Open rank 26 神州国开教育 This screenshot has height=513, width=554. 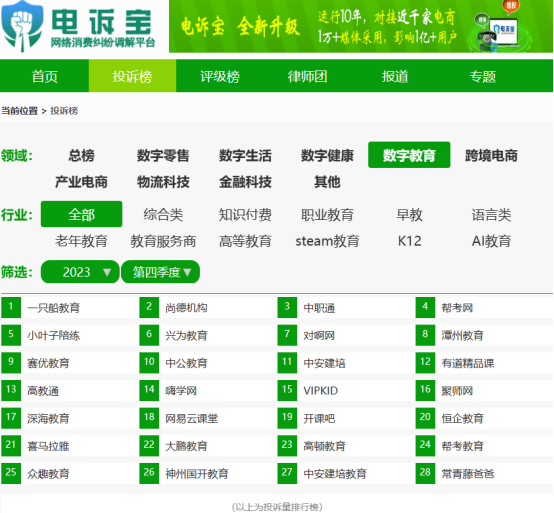coord(197,473)
